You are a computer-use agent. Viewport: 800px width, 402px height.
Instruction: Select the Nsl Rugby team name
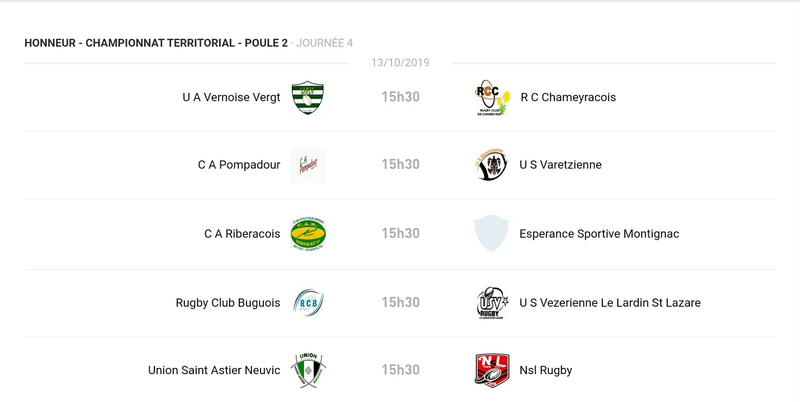tap(546, 370)
